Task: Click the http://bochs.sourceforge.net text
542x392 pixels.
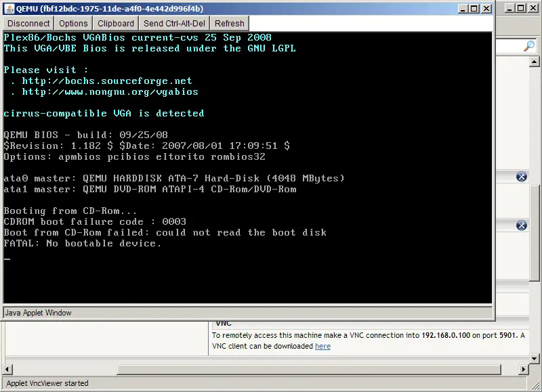Action: (x=107, y=81)
